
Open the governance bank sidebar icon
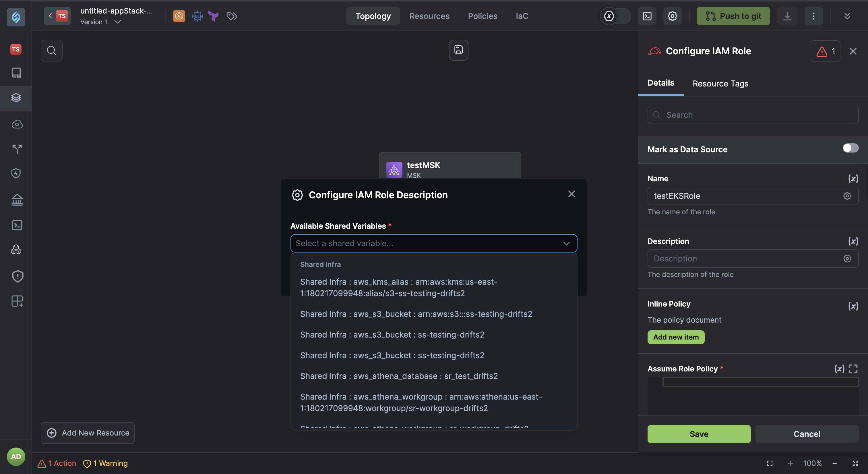[17, 200]
